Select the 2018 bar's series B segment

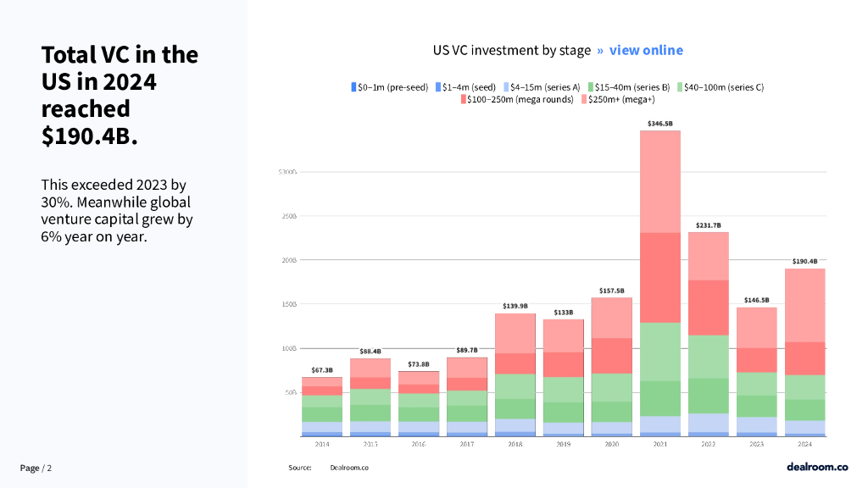click(x=515, y=408)
